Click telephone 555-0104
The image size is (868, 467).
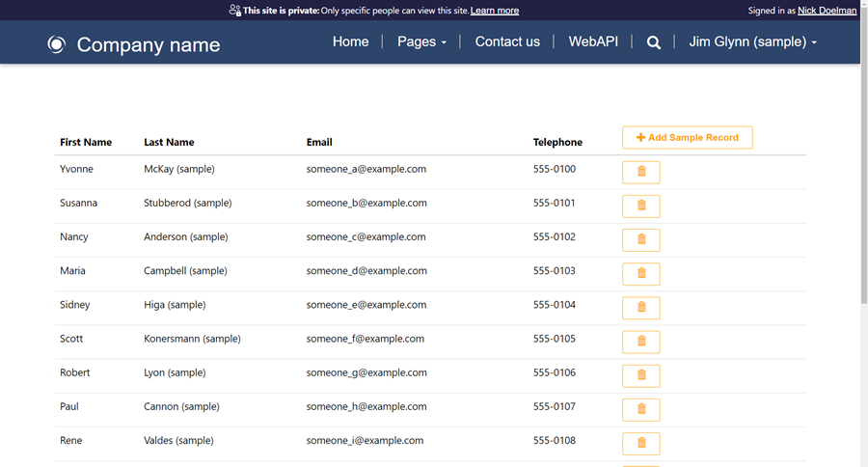point(555,304)
